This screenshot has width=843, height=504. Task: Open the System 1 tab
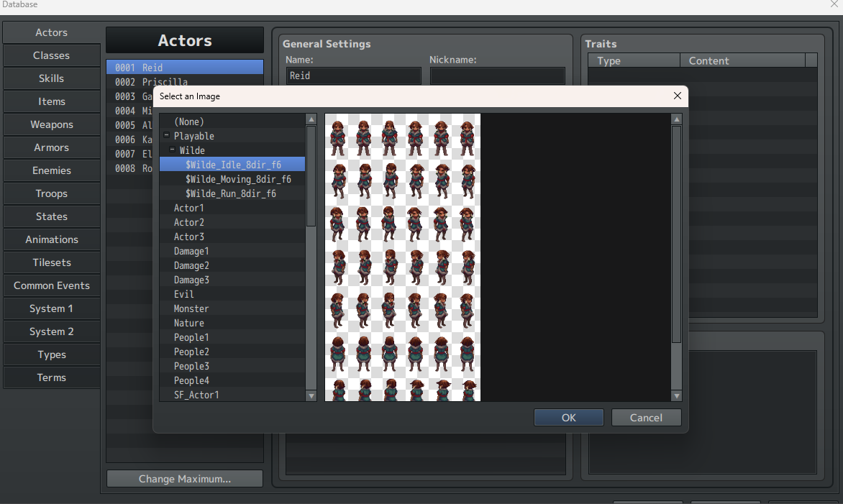(x=52, y=308)
